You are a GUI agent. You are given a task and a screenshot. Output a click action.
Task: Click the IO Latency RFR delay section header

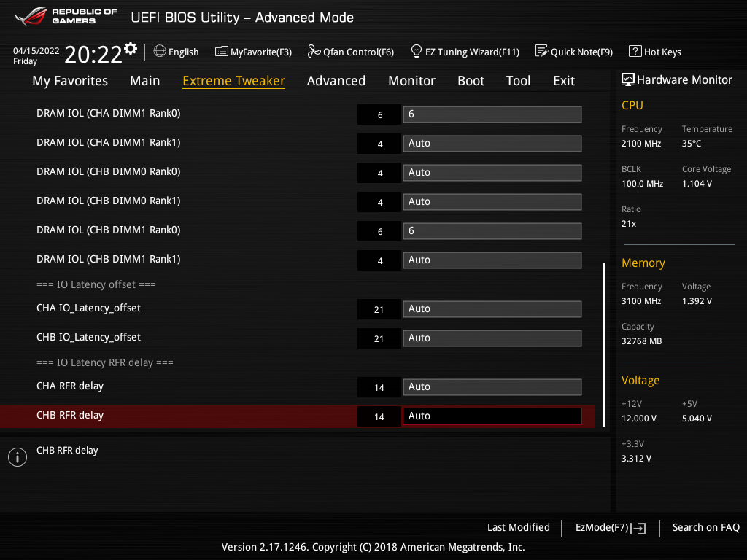[x=105, y=362]
